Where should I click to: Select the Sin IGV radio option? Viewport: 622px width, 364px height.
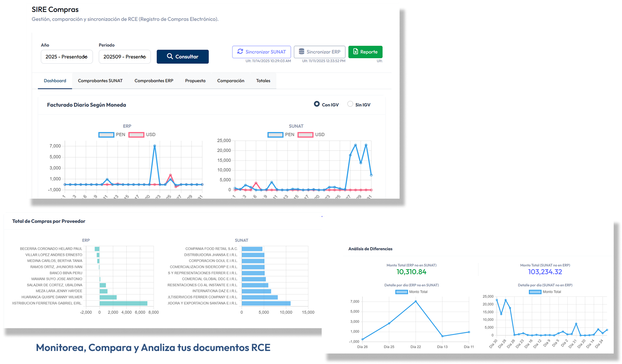[x=350, y=104]
